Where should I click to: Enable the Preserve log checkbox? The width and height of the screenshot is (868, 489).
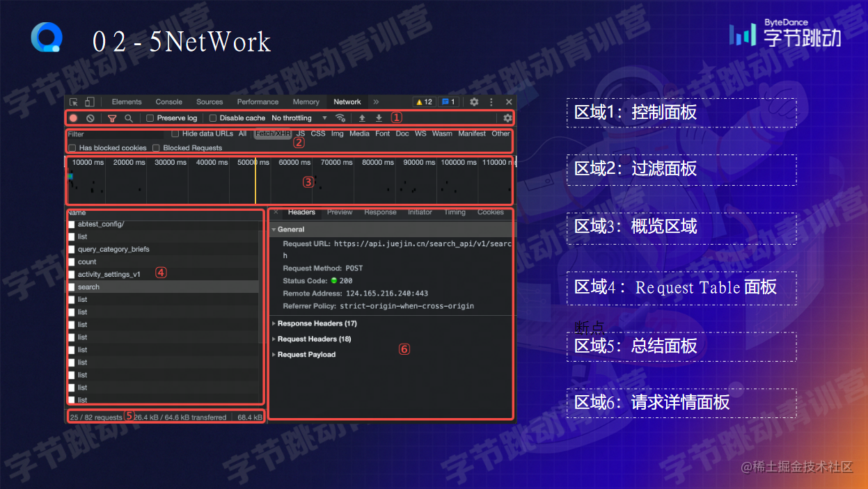pos(150,118)
